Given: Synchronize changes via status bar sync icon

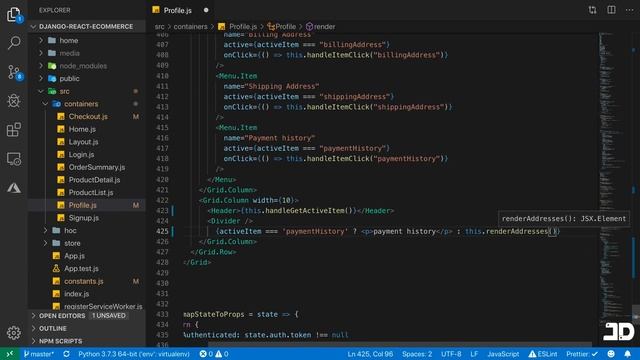Looking at the screenshot, I should [66, 354].
